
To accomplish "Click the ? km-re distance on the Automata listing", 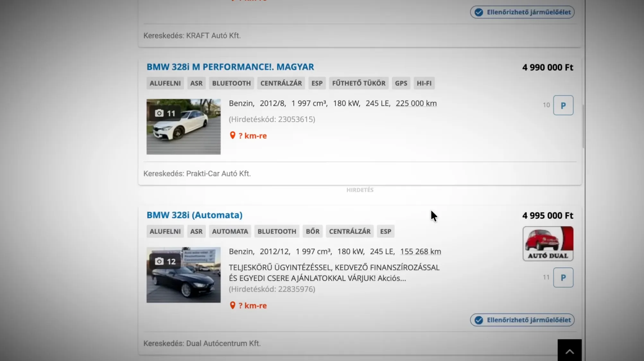I will pos(253,305).
